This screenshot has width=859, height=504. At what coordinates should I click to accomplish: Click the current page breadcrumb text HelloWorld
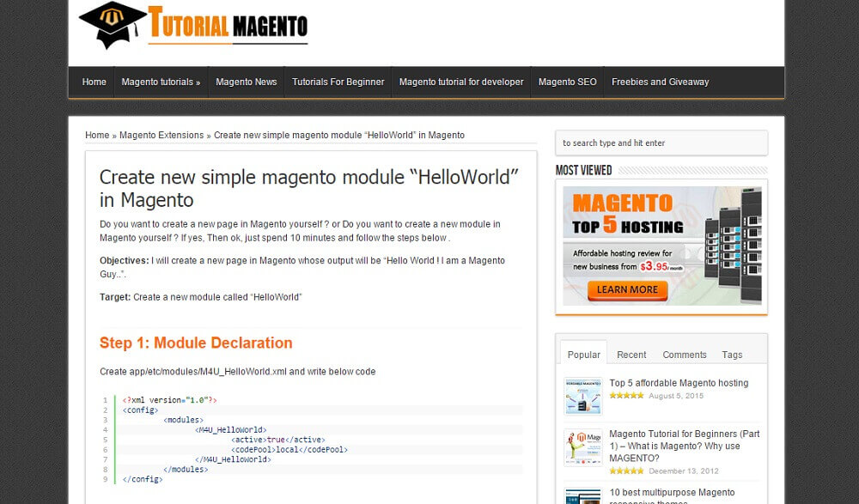pos(339,136)
